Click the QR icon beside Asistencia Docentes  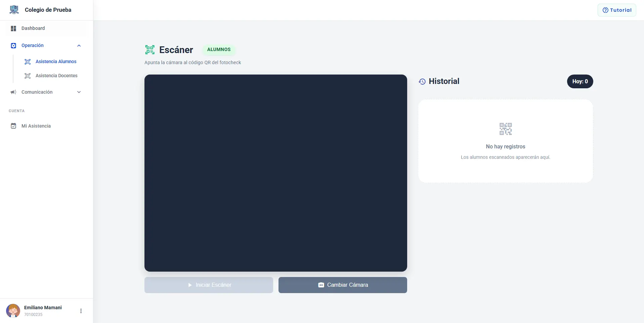(28, 76)
